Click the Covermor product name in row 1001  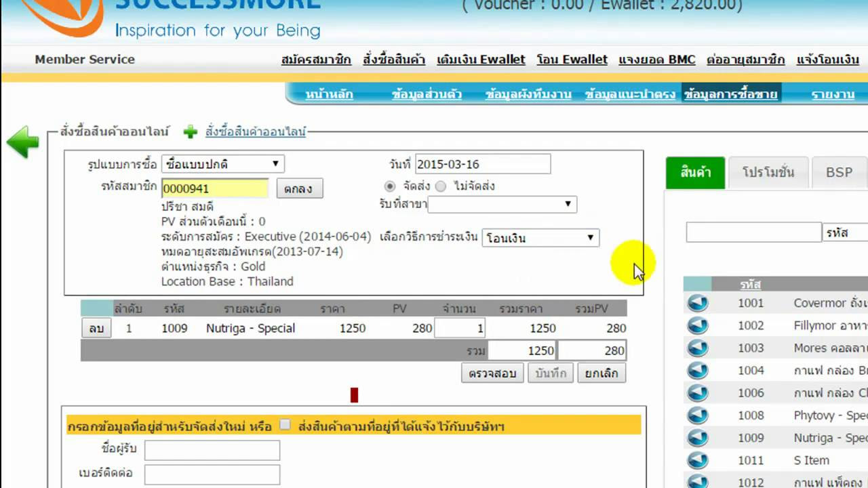click(831, 303)
